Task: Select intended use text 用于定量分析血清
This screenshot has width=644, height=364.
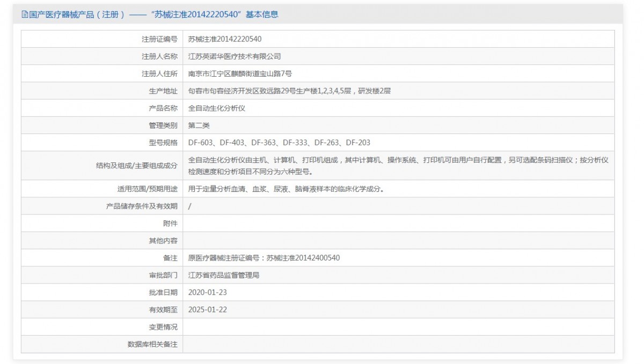Action: point(287,189)
